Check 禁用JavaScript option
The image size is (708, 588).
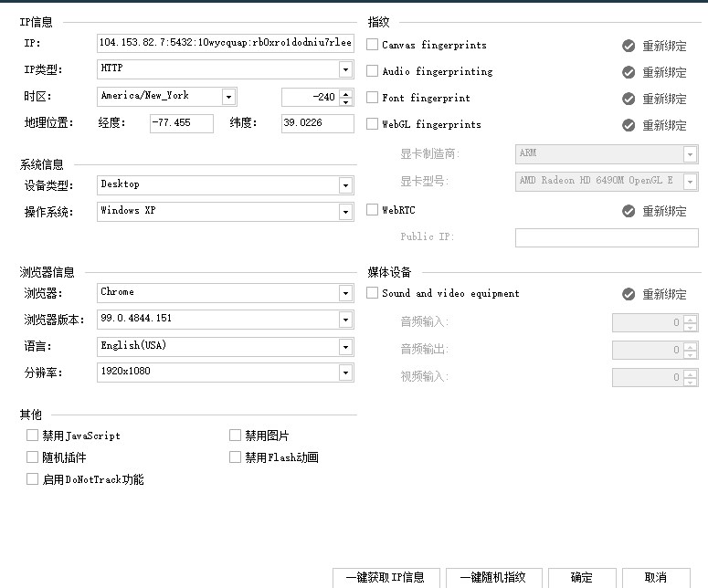(32, 435)
